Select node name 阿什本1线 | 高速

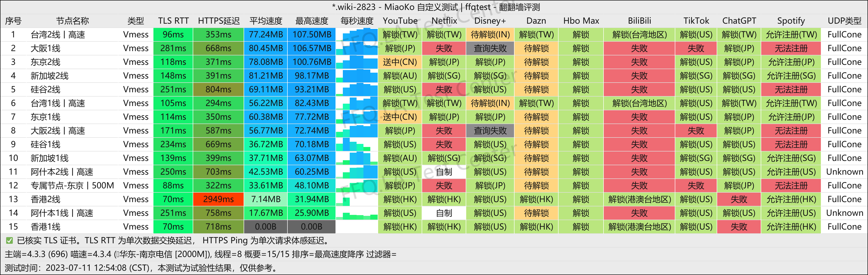click(62, 213)
